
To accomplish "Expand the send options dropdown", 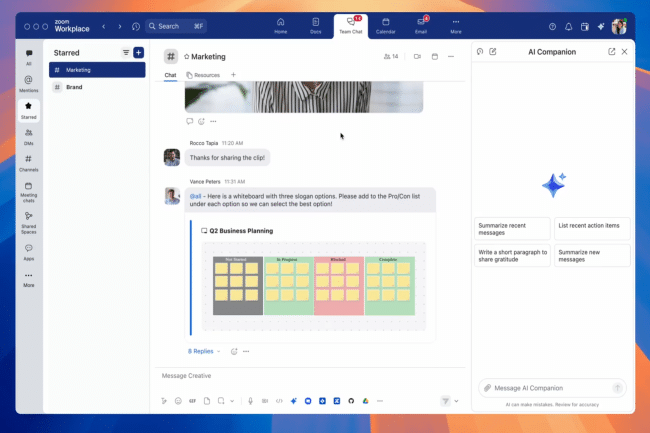I will (456, 401).
